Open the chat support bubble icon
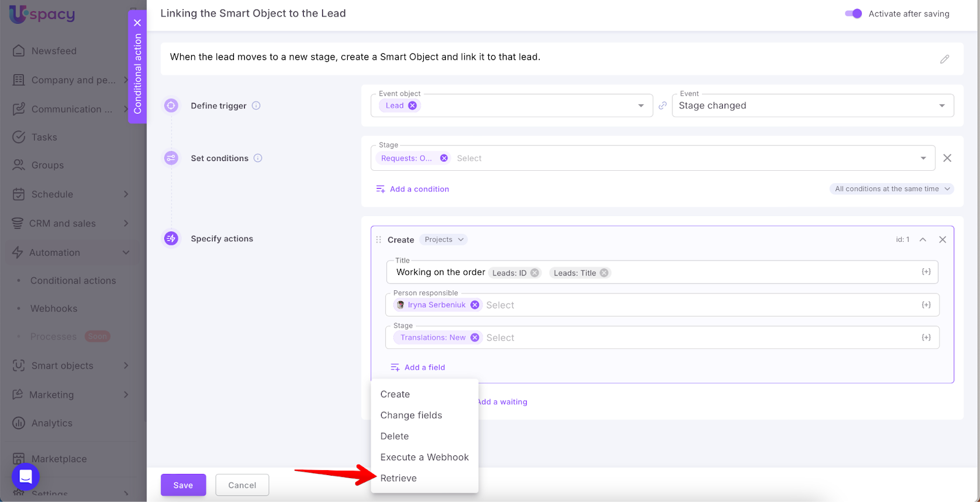 tap(26, 476)
